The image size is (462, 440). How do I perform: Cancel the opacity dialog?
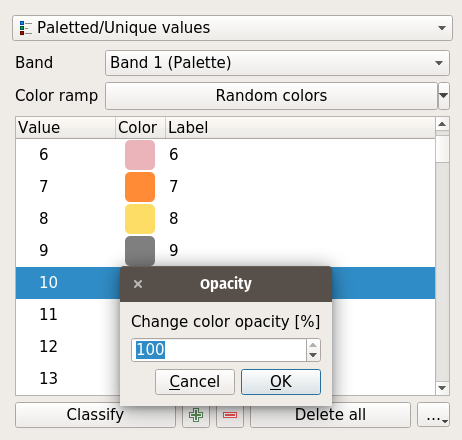195,382
